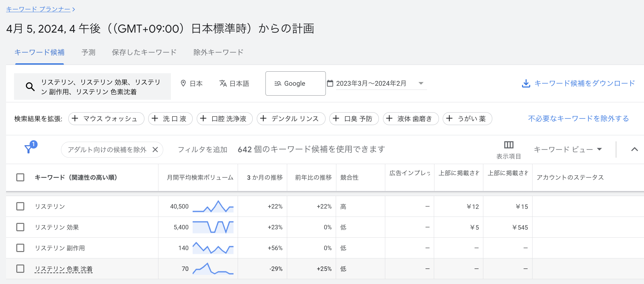The width and height of the screenshot is (644, 284).
Task: Click the 40,500 search volume value
Action: point(179,207)
